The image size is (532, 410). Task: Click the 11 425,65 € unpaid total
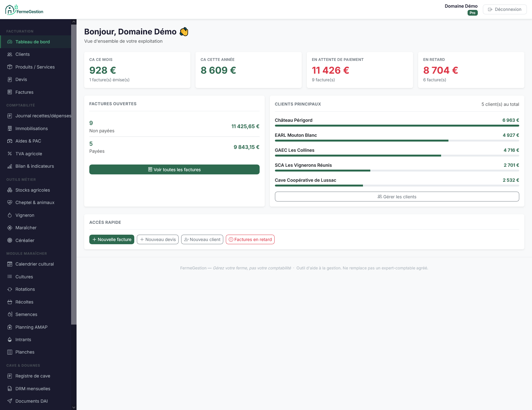point(245,126)
